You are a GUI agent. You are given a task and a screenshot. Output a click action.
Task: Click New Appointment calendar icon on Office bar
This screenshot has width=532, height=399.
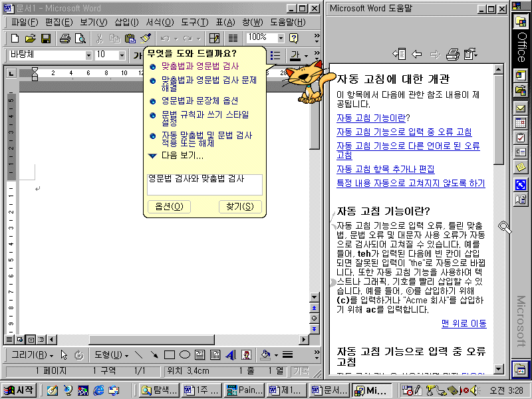point(521,123)
